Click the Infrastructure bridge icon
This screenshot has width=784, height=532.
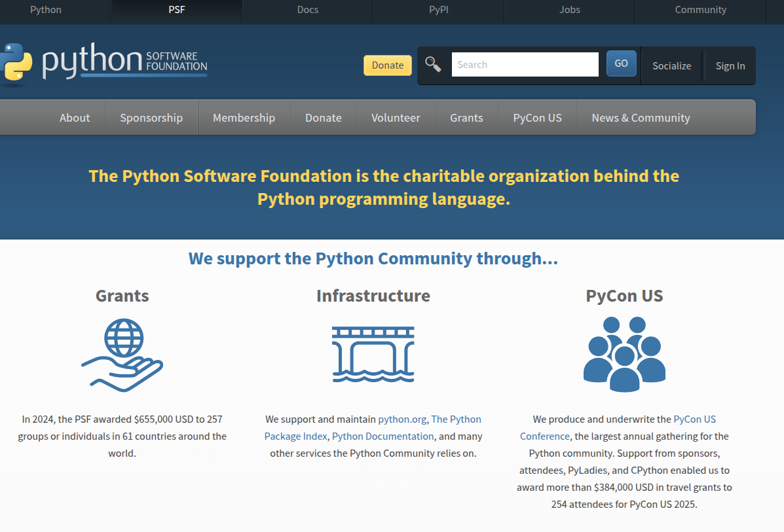point(373,354)
